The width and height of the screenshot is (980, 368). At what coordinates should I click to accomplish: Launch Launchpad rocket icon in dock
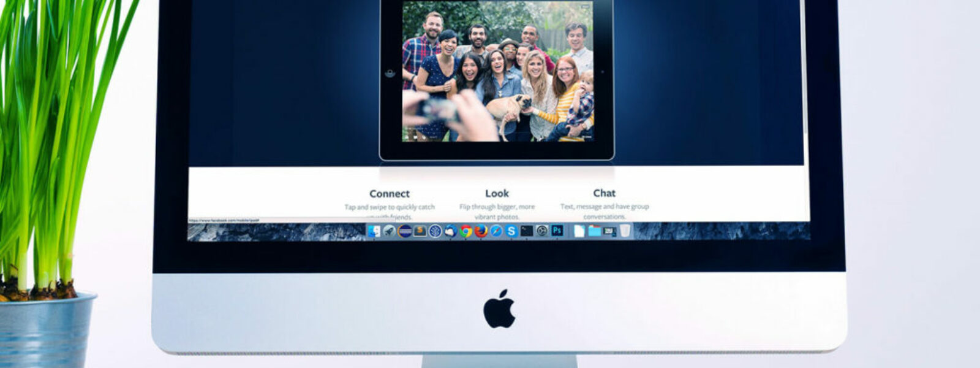tap(389, 231)
